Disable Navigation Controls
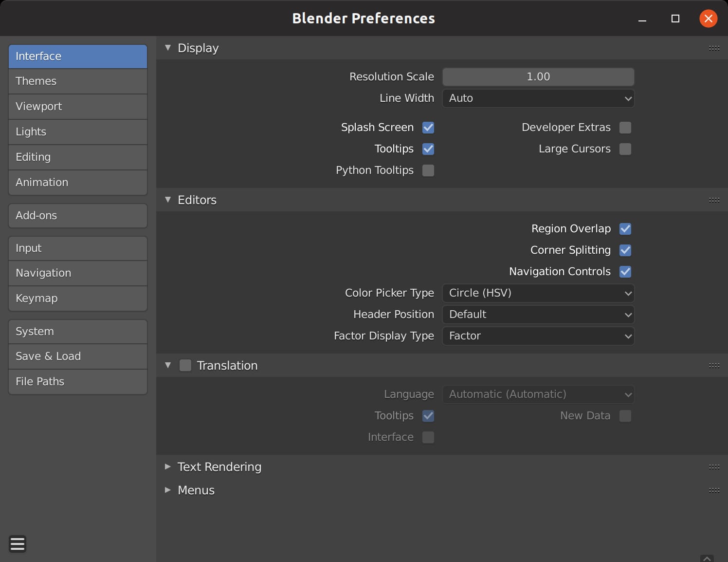This screenshot has height=562, width=728. coord(625,272)
